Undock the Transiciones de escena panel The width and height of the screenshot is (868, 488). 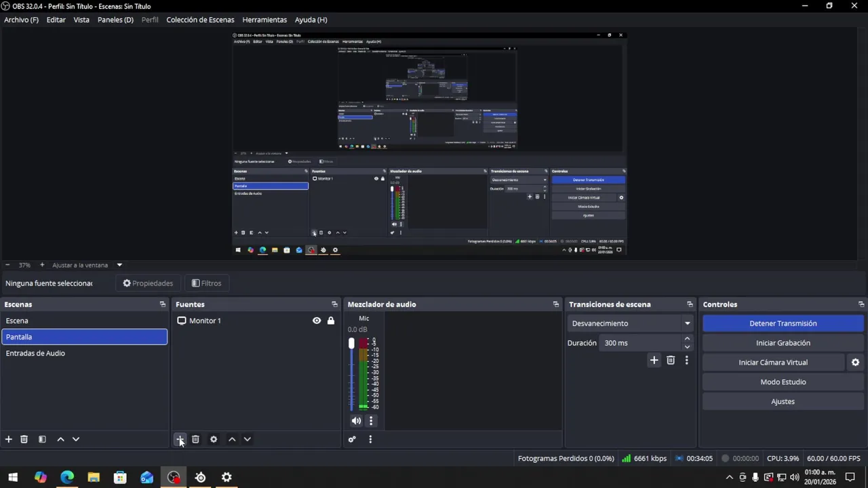coord(690,304)
